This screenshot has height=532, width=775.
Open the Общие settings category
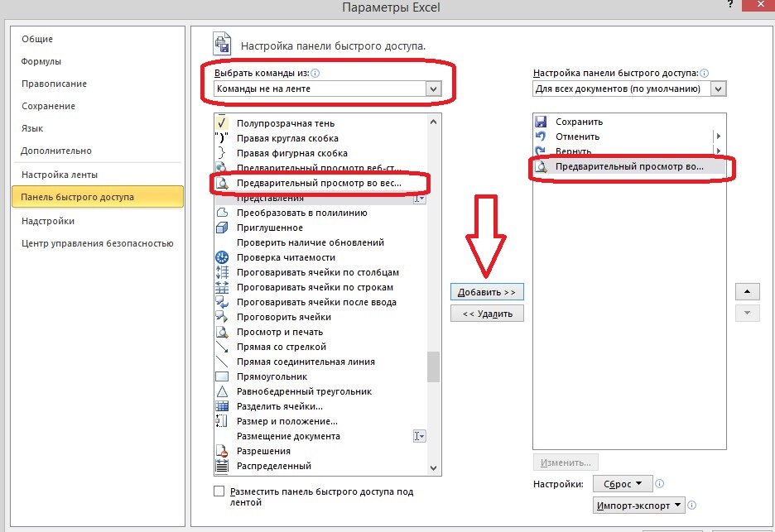[x=37, y=39]
